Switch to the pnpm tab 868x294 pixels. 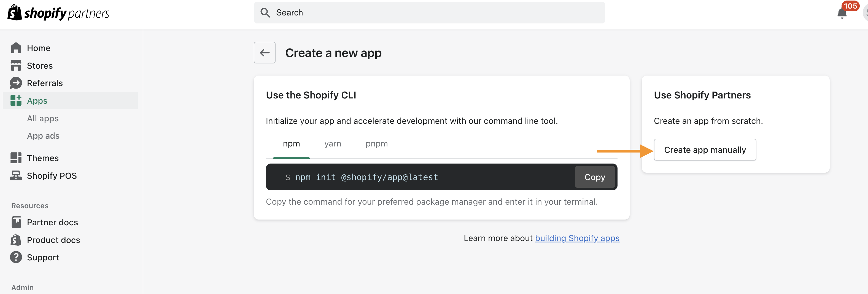(x=376, y=144)
